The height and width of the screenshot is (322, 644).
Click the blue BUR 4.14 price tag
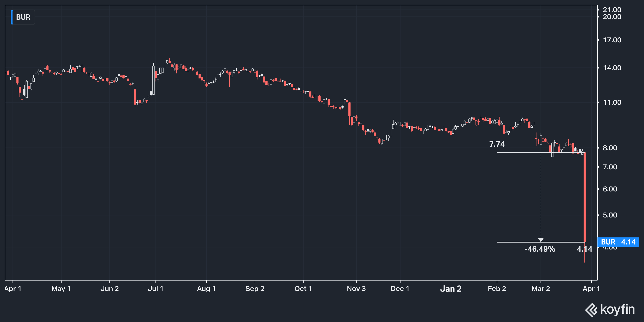[x=618, y=242]
